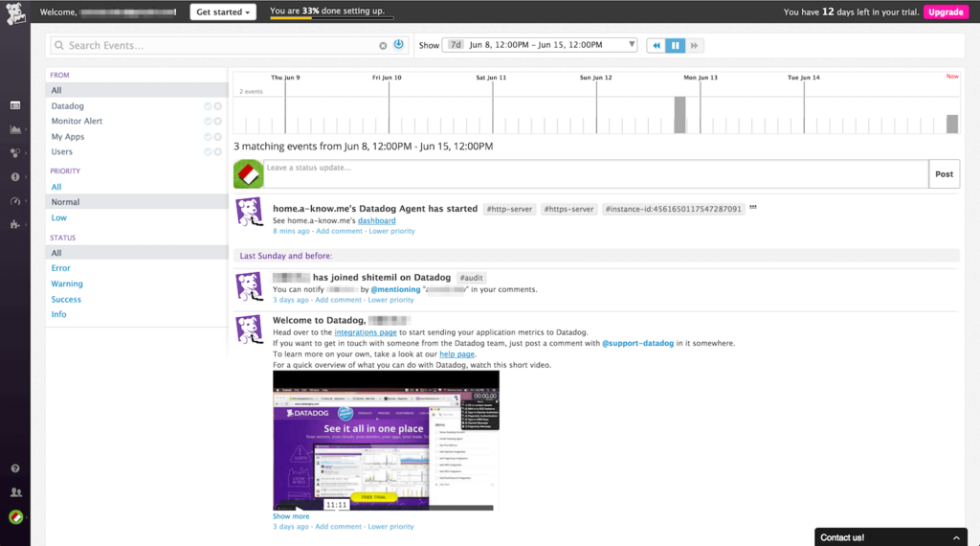
Task: Open the Dashboards graph sidebar icon
Action: pos(15,129)
